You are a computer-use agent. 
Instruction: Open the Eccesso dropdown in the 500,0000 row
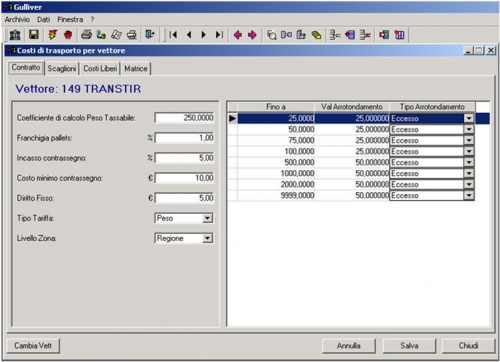pyautogui.click(x=469, y=162)
